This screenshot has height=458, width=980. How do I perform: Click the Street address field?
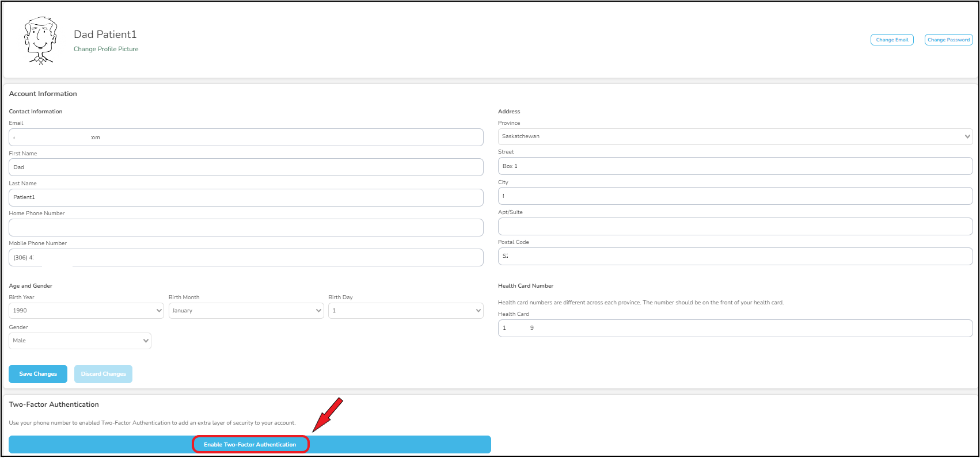click(735, 166)
